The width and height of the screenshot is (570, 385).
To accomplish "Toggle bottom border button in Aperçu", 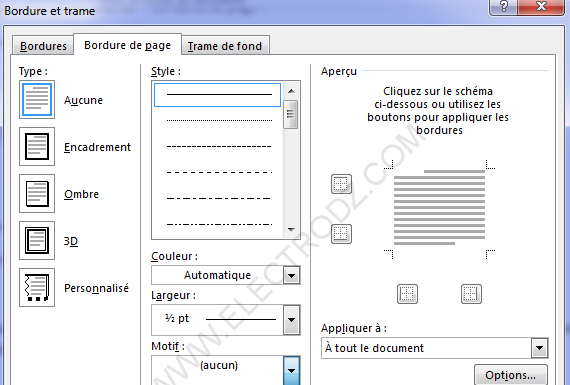I will [x=341, y=234].
